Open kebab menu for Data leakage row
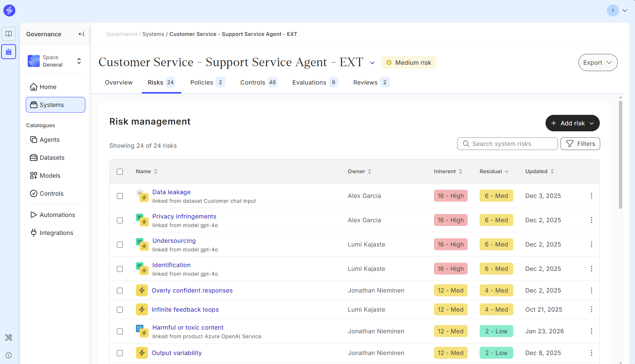The width and height of the screenshot is (635, 364). point(591,196)
